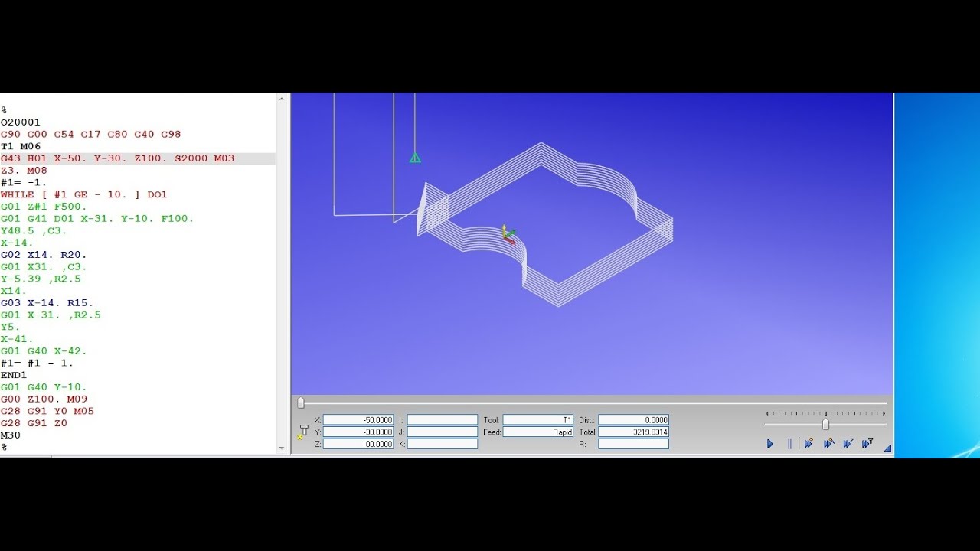This screenshot has height=551, width=980.
Task: Select the line 'Y-5.39 ,R2.5'
Action: click(41, 279)
